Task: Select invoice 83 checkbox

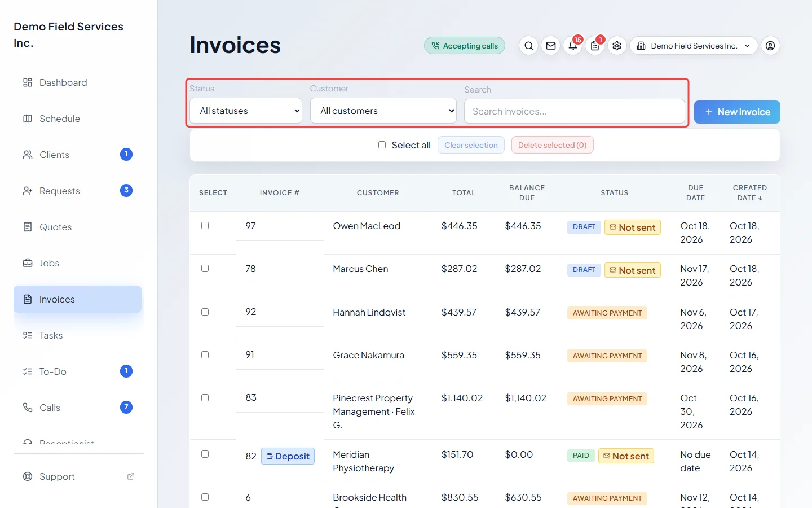Action: [x=205, y=398]
